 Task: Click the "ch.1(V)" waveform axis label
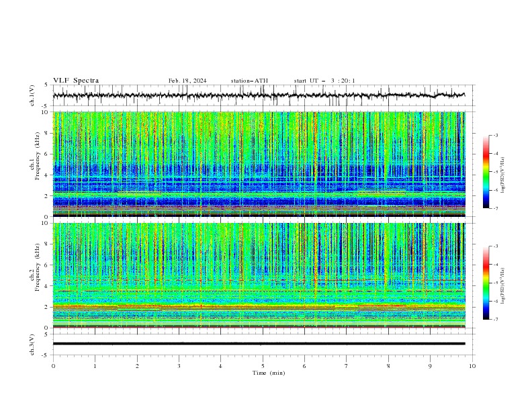[32, 95]
